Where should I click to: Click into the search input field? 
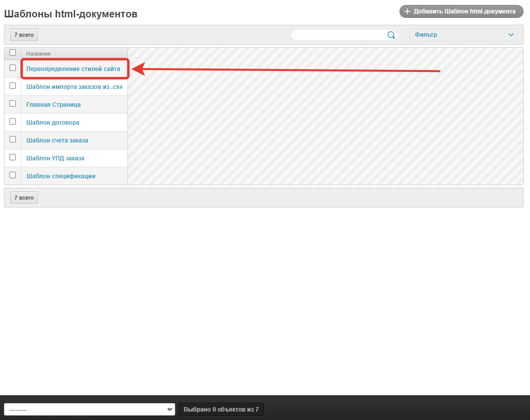tap(338, 35)
